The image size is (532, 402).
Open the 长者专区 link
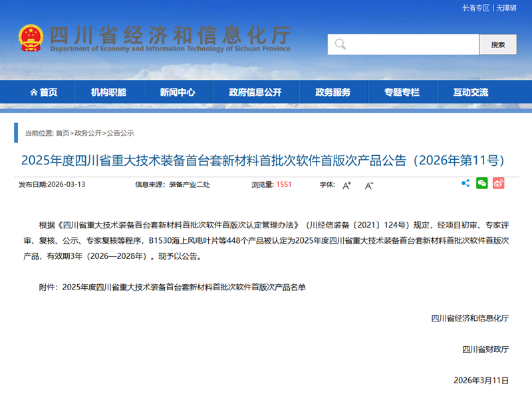point(475,8)
